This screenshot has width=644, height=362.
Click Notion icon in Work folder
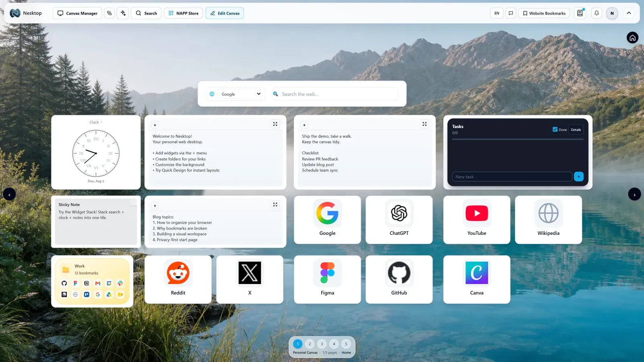(87, 283)
